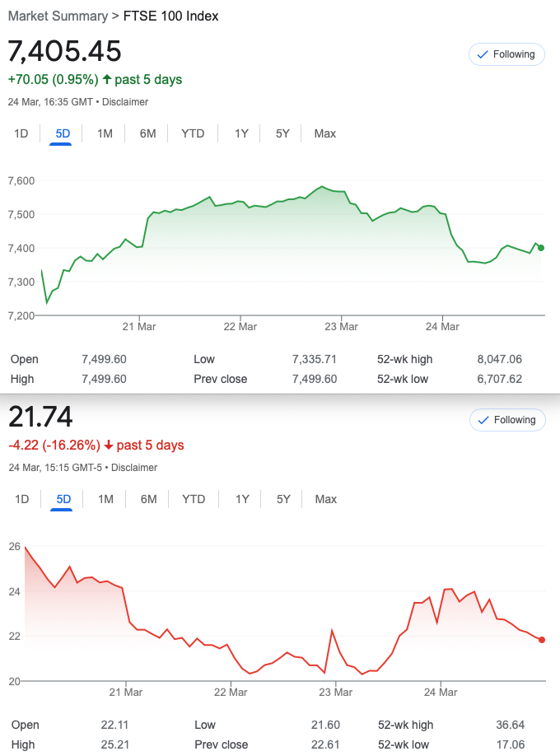Open Disclaimer link under 15:15 GMT-5 timestamp

click(134, 467)
